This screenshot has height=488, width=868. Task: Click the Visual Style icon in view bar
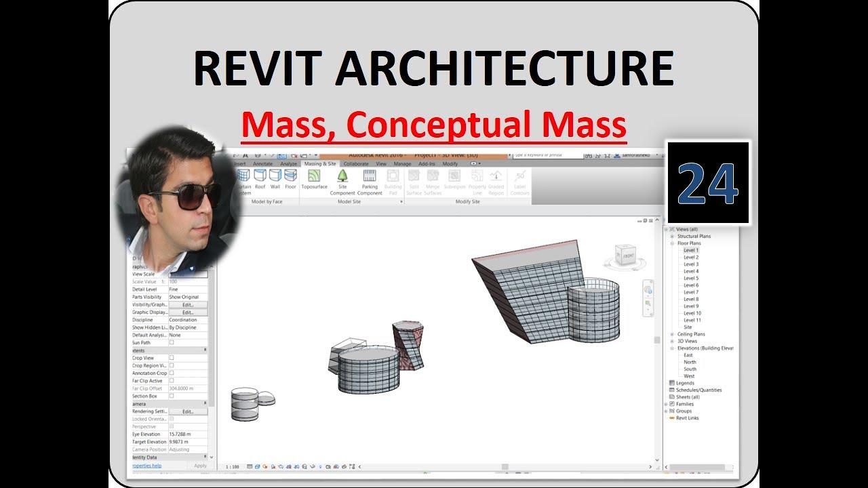point(259,466)
